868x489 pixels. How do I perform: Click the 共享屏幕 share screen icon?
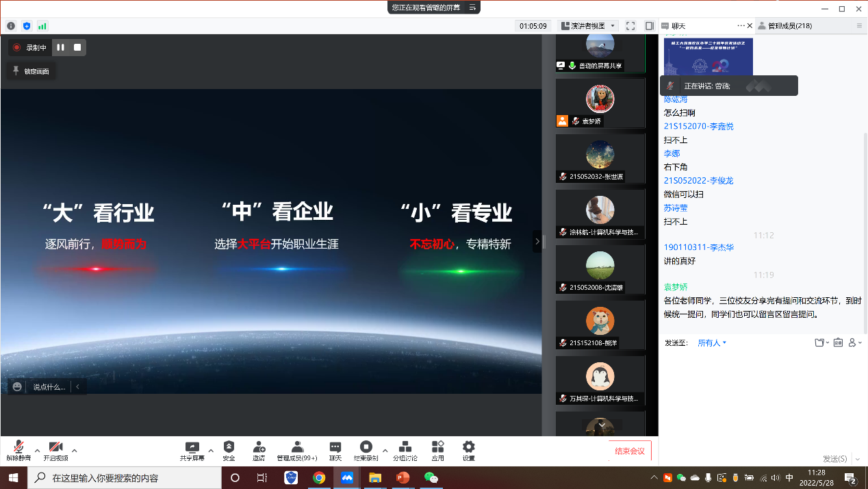pyautogui.click(x=192, y=447)
